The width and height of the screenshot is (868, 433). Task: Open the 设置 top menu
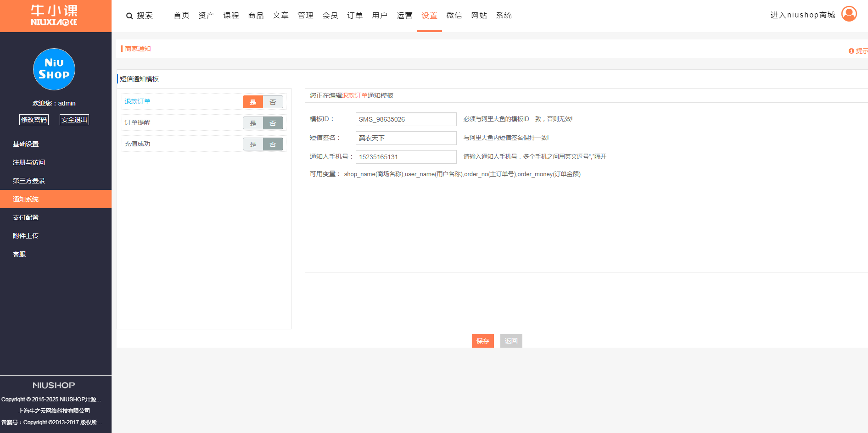coord(429,16)
